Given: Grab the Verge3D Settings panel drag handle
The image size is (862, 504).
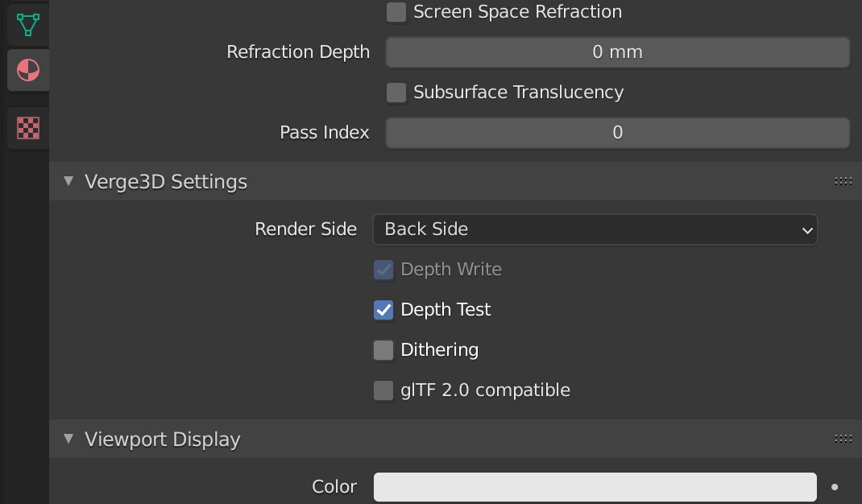Looking at the screenshot, I should [x=843, y=181].
